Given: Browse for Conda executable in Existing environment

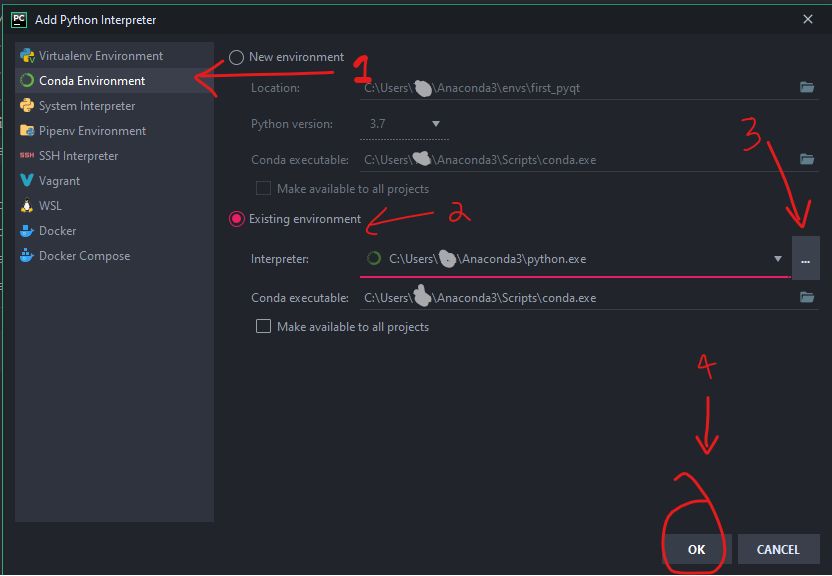Looking at the screenshot, I should 807,298.
